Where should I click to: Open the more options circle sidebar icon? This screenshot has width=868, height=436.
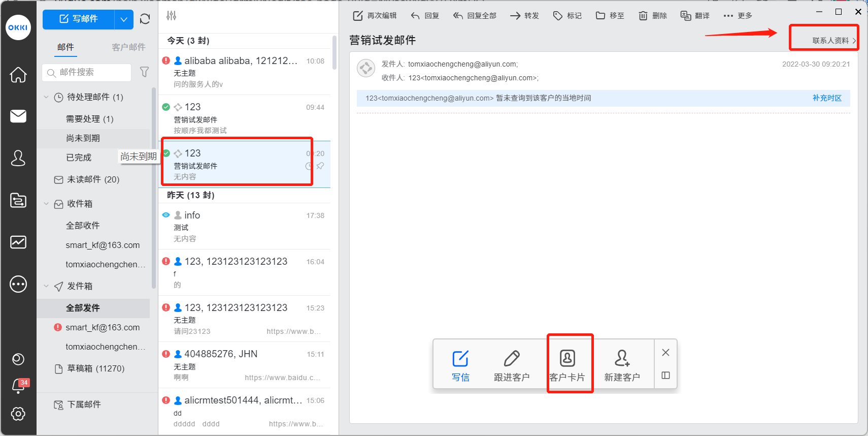coord(18,284)
